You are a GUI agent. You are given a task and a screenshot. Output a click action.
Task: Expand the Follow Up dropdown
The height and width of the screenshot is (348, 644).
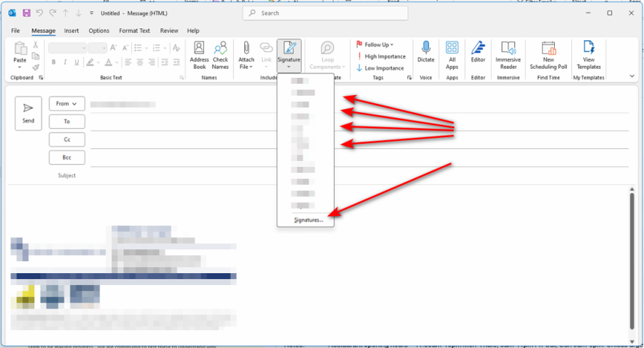pos(378,45)
